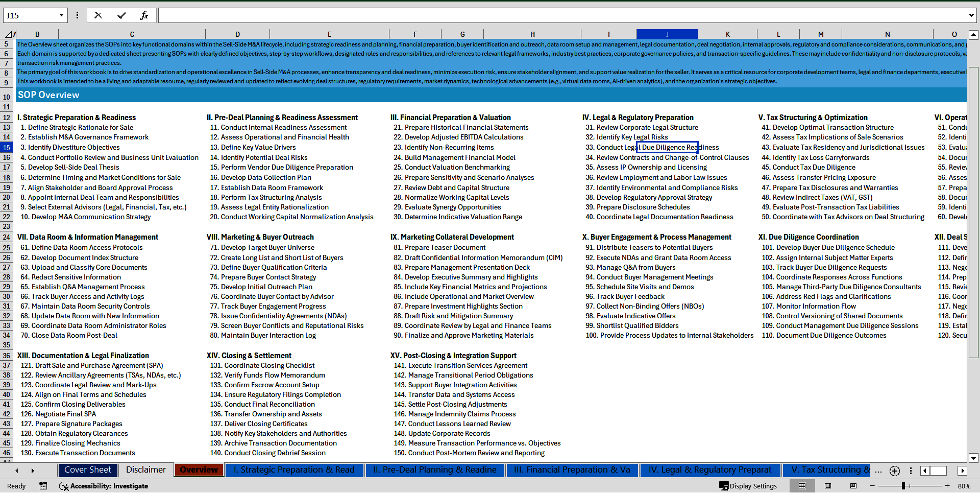Switch to Normal view
The image size is (980, 493).
tap(802, 486)
